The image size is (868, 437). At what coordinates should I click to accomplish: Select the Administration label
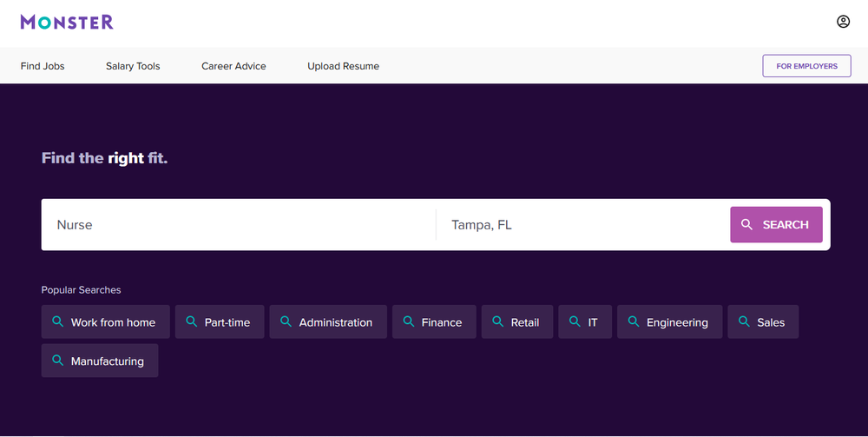335,322
